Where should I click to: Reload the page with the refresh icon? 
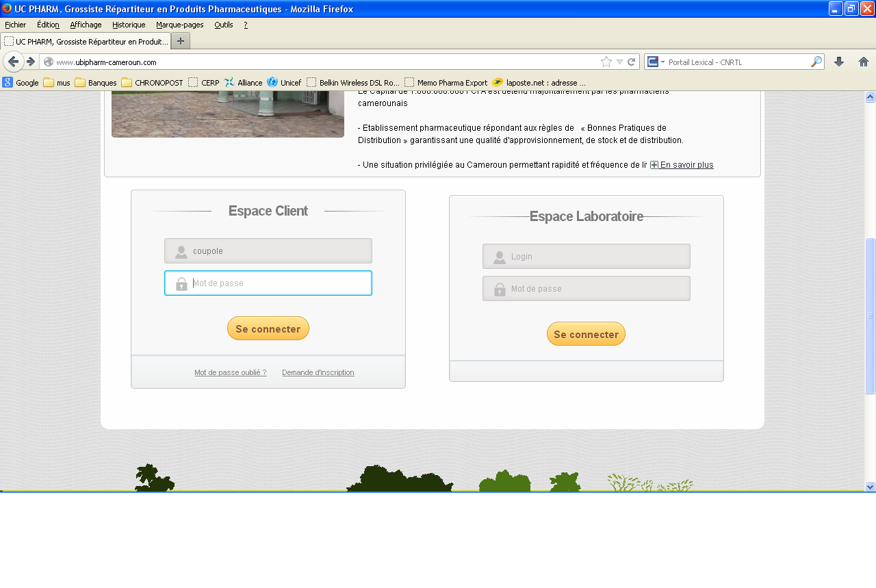coord(632,62)
